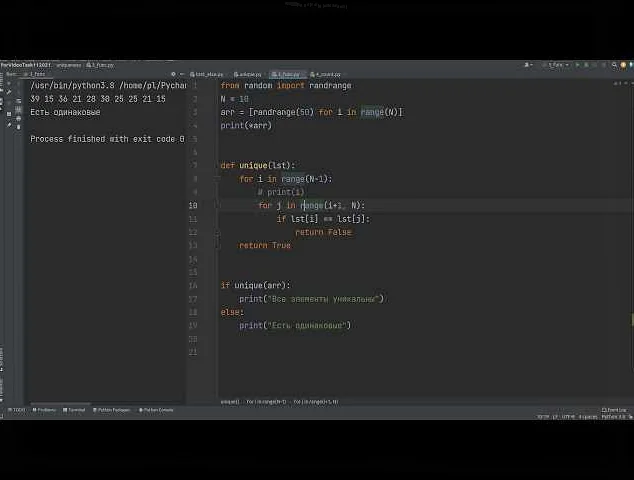Click the 'if unique(arr):' line
Viewport: 634px width, 480px height.
(255, 285)
